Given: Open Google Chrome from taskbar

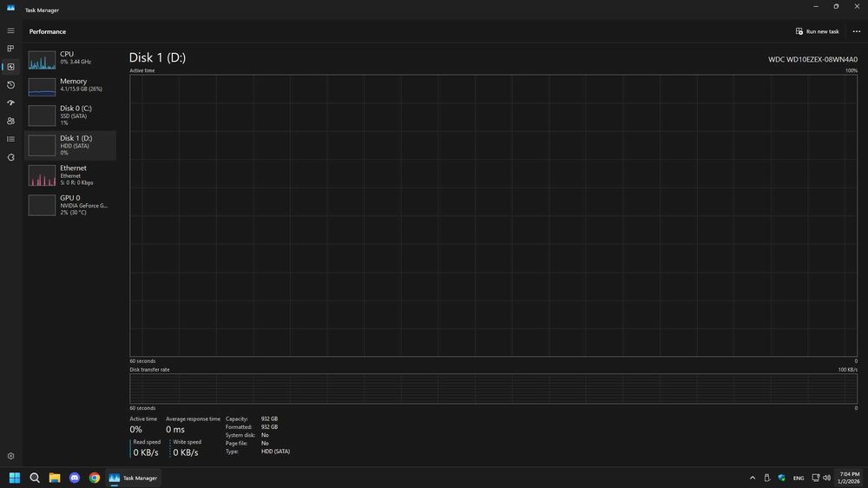Looking at the screenshot, I should pyautogui.click(x=94, y=478).
